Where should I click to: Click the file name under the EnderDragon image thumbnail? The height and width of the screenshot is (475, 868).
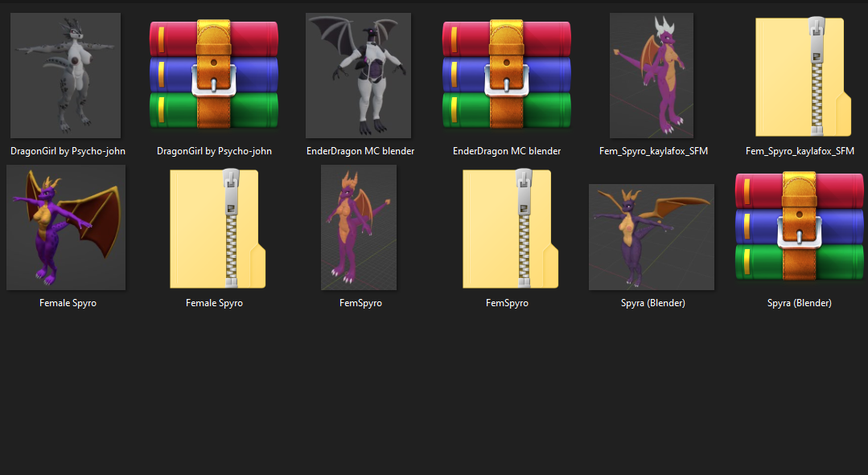(x=360, y=151)
